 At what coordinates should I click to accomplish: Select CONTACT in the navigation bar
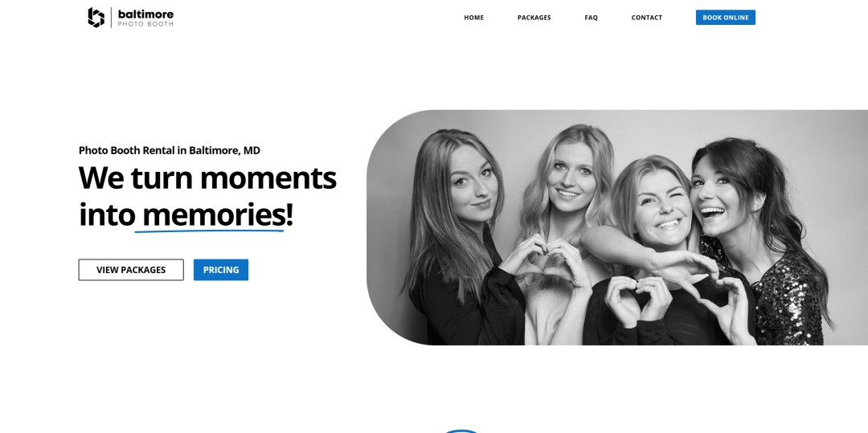coord(646,18)
